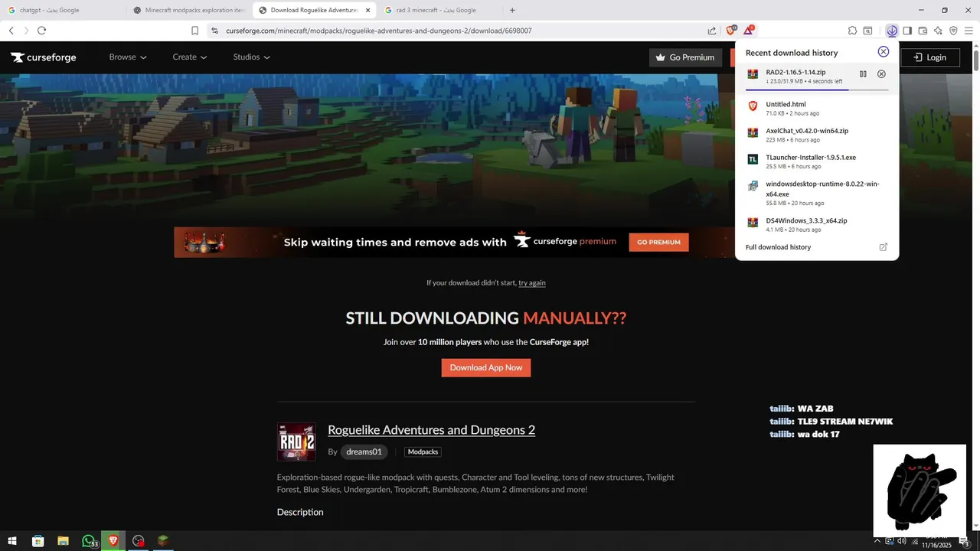Click the tab search toolbar icon
This screenshot has width=980, height=551.
(868, 31)
